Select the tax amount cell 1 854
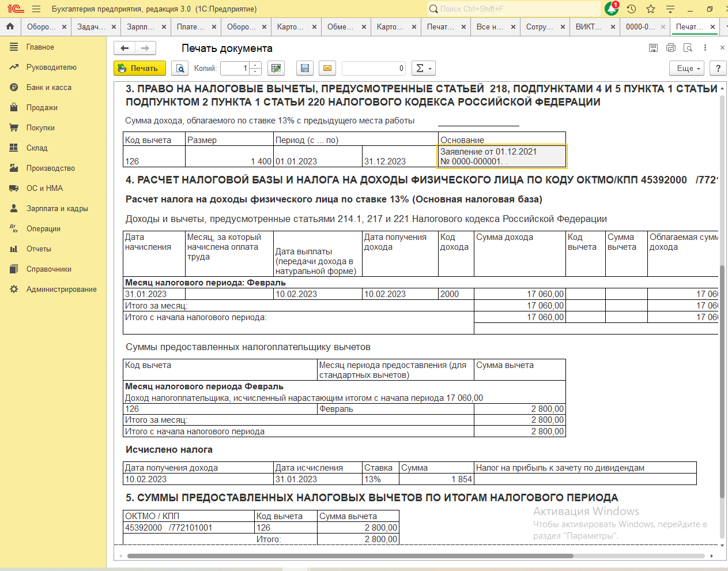Image resolution: width=728 pixels, height=571 pixels. 436,479
